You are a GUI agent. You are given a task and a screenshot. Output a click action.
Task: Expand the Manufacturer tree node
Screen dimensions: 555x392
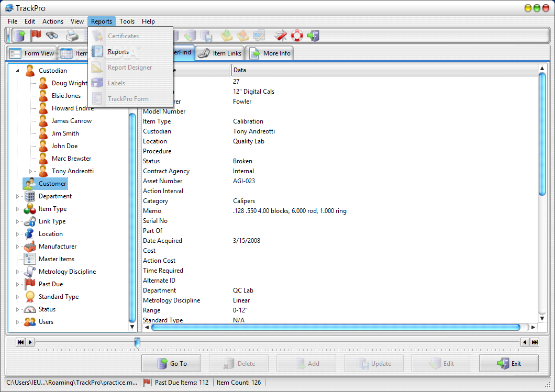click(x=17, y=247)
